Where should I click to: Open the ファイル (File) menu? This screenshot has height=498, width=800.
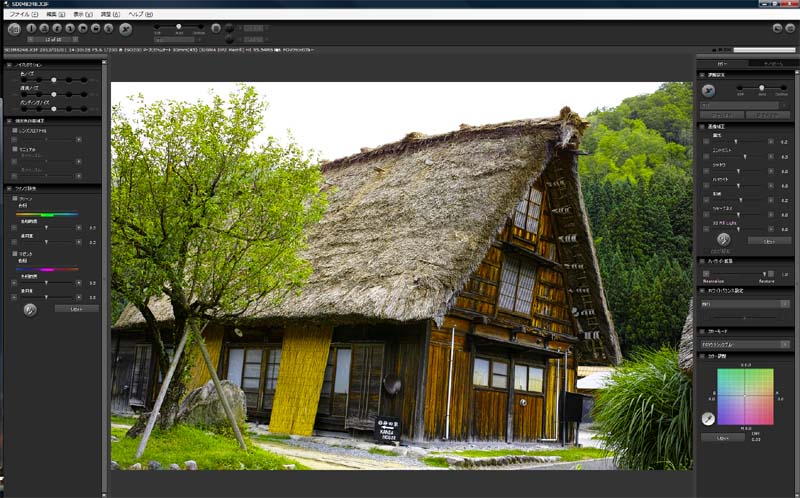[23, 14]
